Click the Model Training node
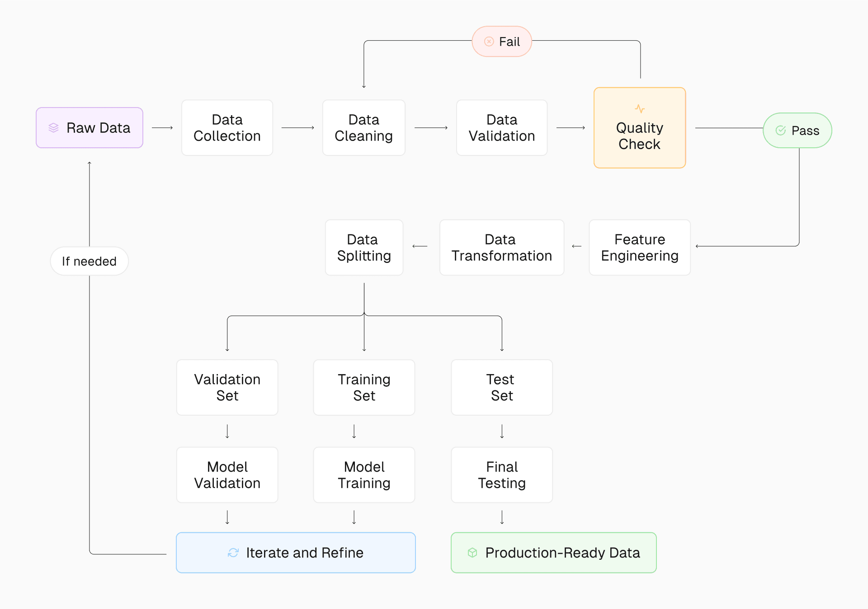 [364, 475]
